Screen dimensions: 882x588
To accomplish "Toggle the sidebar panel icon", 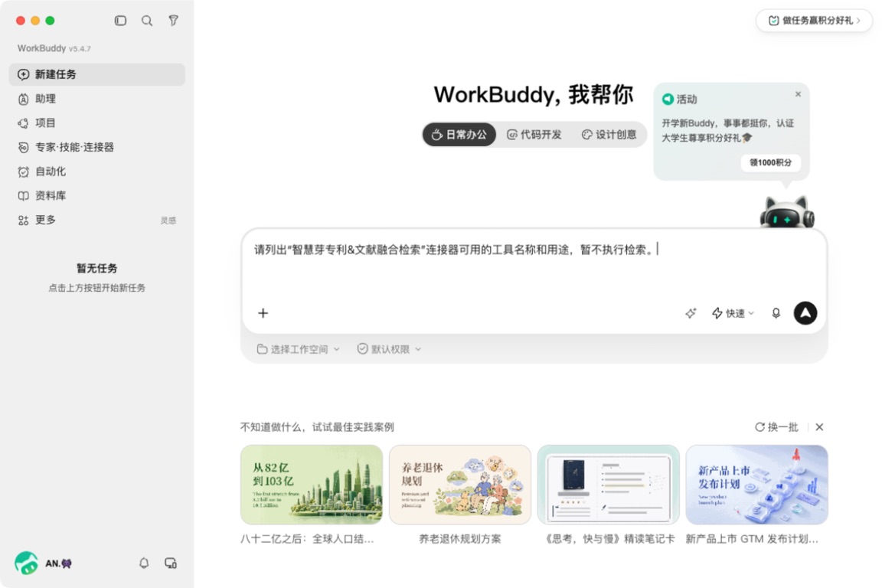I will click(120, 21).
